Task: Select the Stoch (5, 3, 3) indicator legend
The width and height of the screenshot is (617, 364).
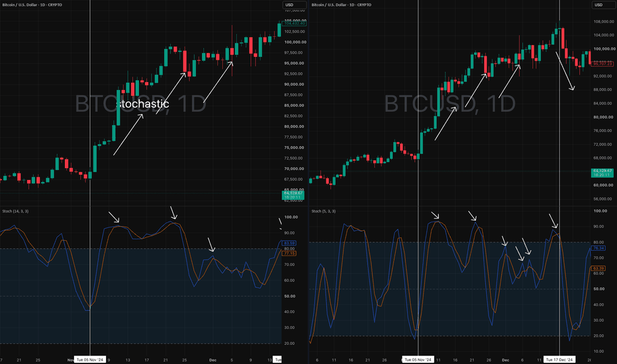Action: click(324, 211)
